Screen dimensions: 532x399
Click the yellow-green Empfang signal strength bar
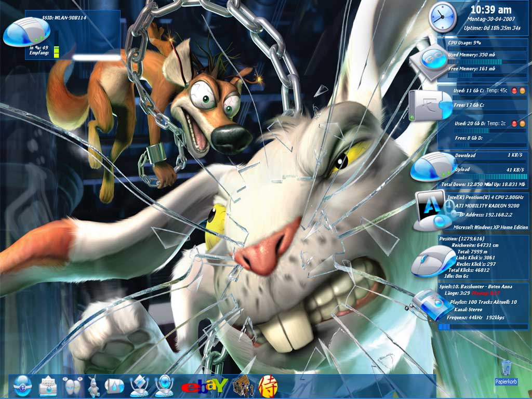tap(56, 52)
